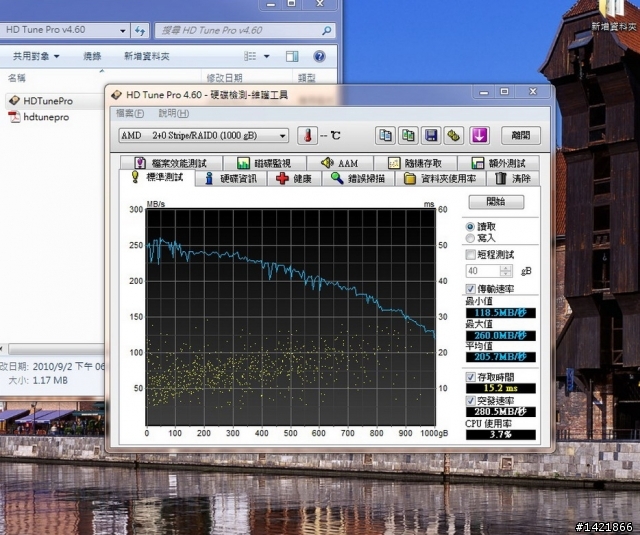Open the 檔案效能測試 tab
Viewport: 640px width, 535px height.
(171, 163)
